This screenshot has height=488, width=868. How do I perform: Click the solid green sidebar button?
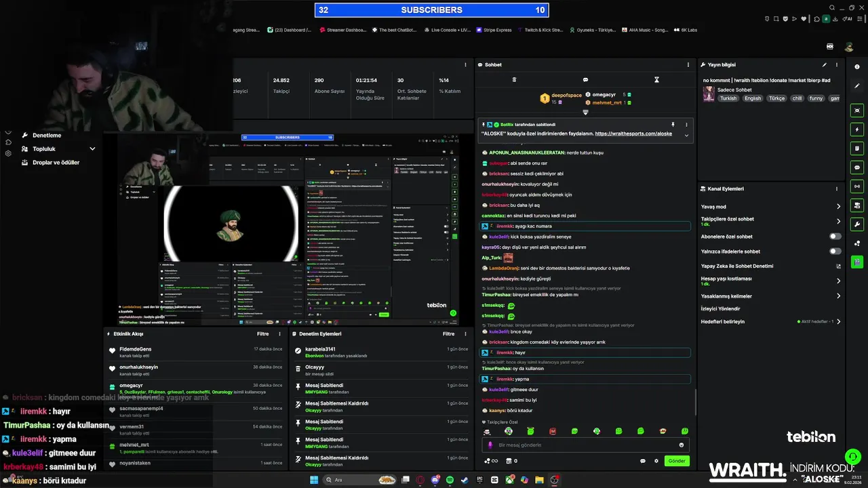857,262
